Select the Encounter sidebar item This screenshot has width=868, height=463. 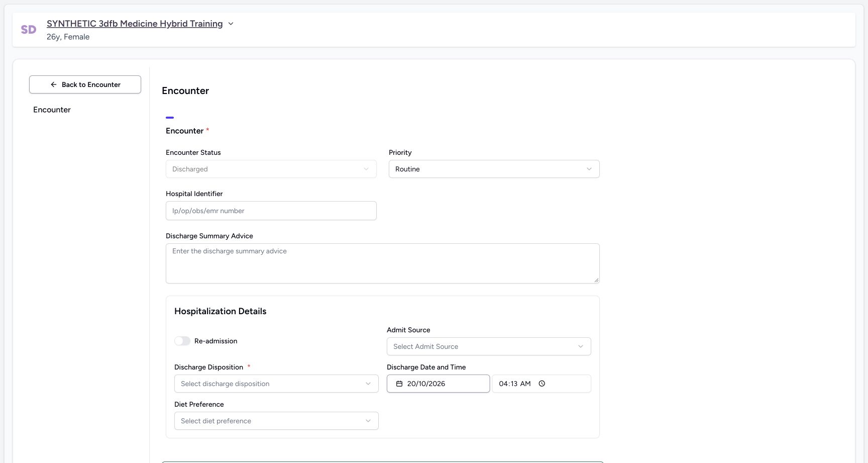[x=52, y=110]
